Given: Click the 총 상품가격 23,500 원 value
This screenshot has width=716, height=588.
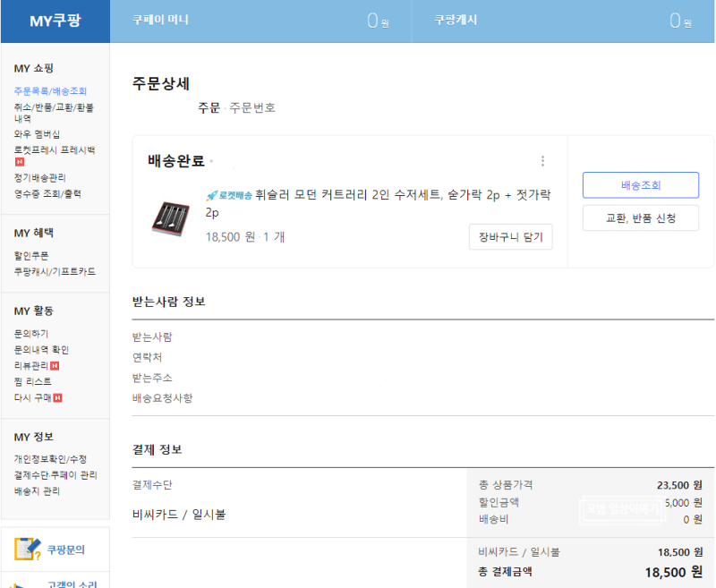Looking at the screenshot, I should click(x=679, y=485).
